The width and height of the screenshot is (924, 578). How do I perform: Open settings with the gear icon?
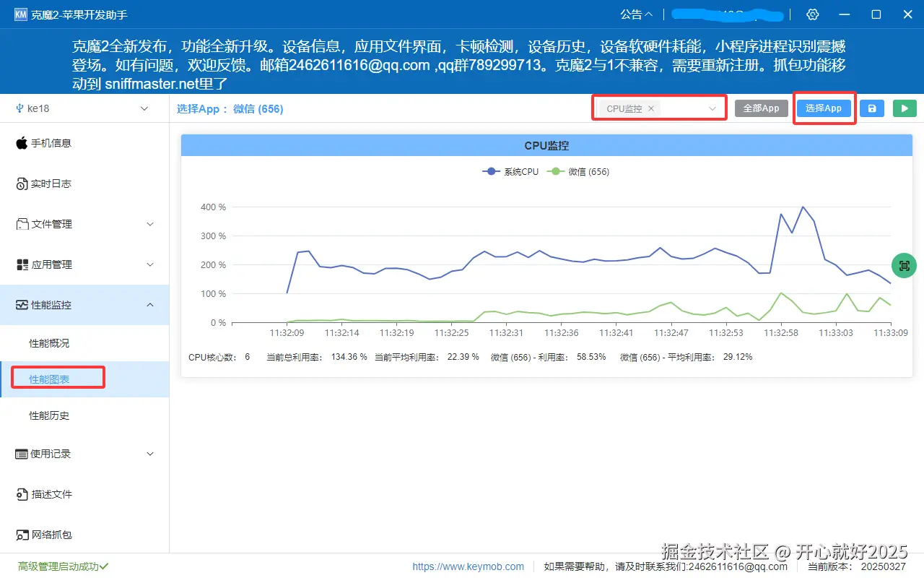point(813,14)
